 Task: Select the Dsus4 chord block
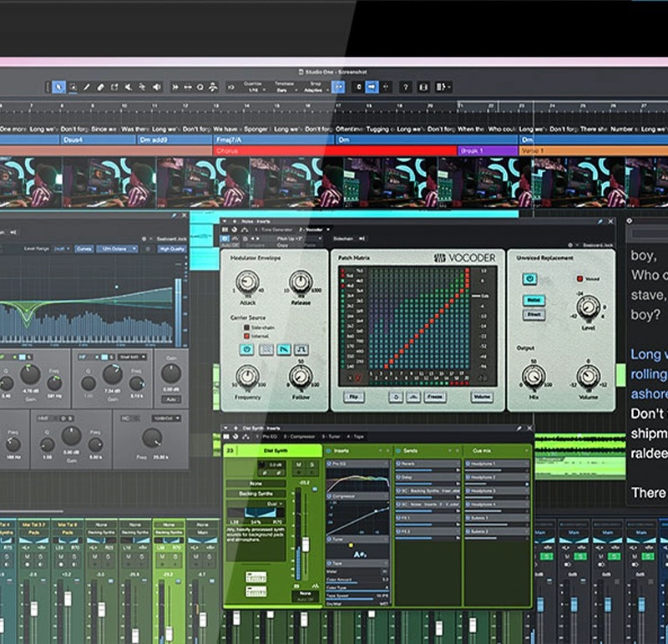coord(99,139)
